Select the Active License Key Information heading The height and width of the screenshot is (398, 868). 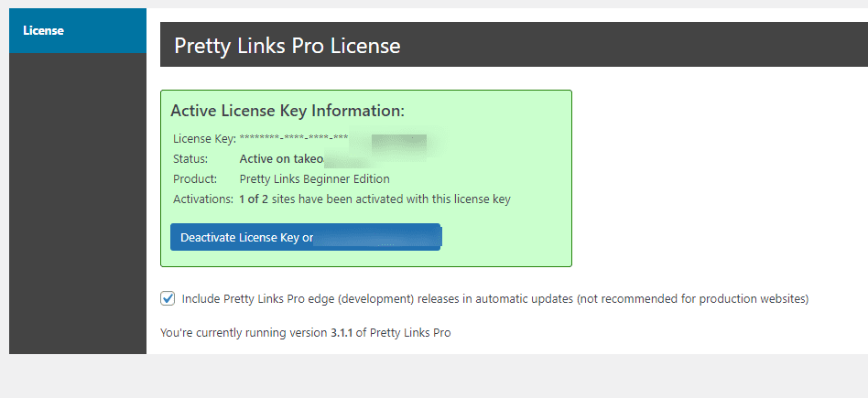[288, 111]
